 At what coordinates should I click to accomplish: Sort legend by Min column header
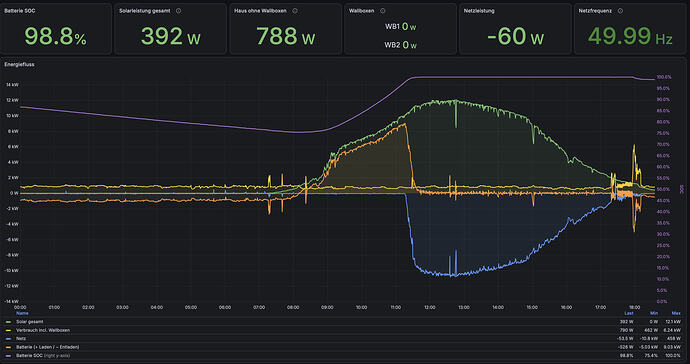click(654, 313)
